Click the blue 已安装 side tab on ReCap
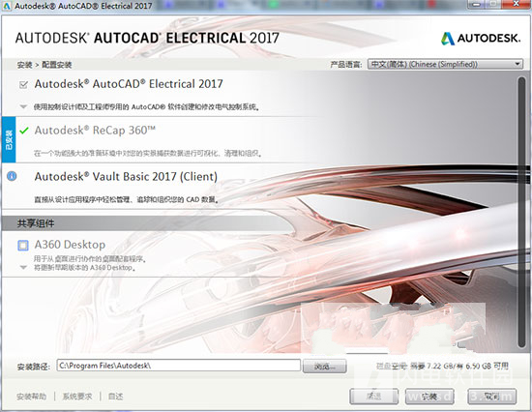Viewport: 532px width, 412px height. (x=9, y=139)
